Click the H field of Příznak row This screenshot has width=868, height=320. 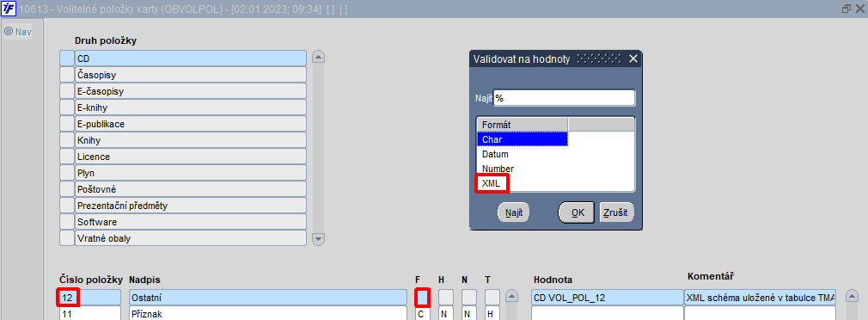click(446, 314)
